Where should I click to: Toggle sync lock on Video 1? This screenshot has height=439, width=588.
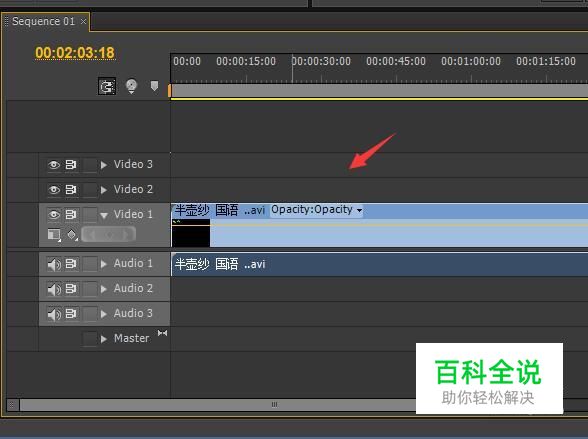(x=71, y=214)
